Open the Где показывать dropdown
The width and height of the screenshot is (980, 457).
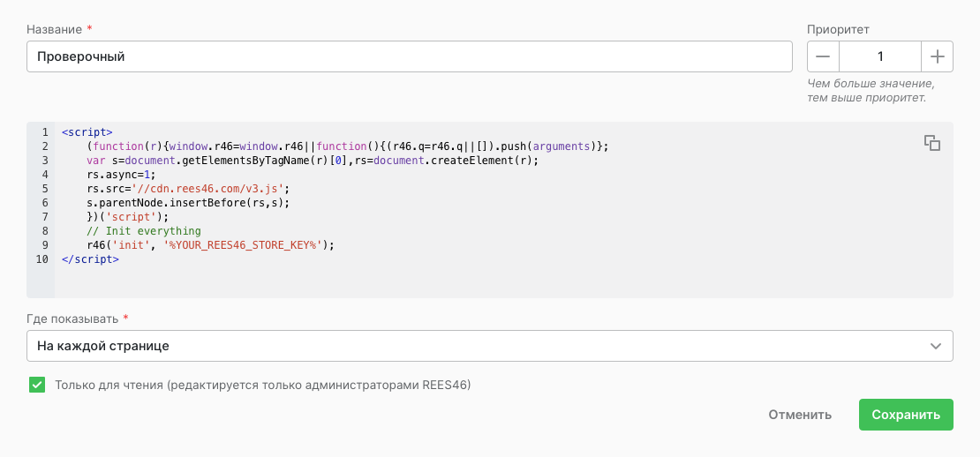pos(489,346)
